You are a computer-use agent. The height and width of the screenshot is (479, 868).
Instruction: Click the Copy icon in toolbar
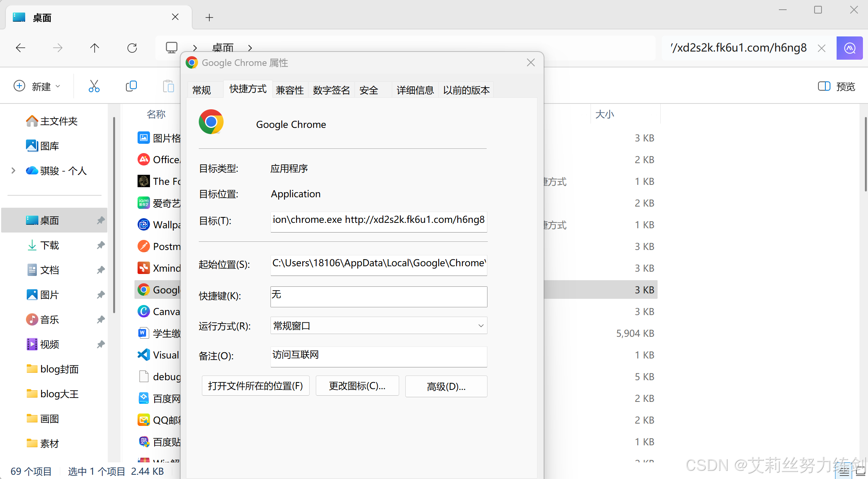click(131, 86)
